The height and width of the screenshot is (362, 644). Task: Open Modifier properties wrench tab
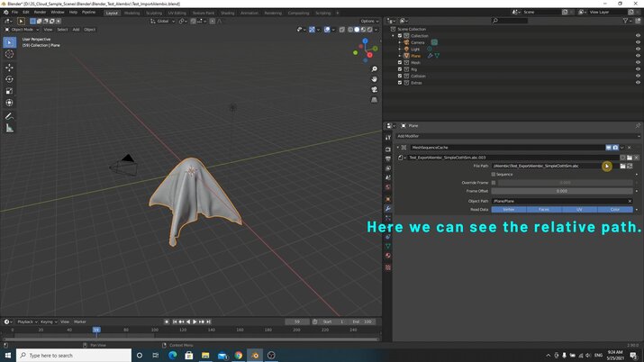tap(387, 209)
